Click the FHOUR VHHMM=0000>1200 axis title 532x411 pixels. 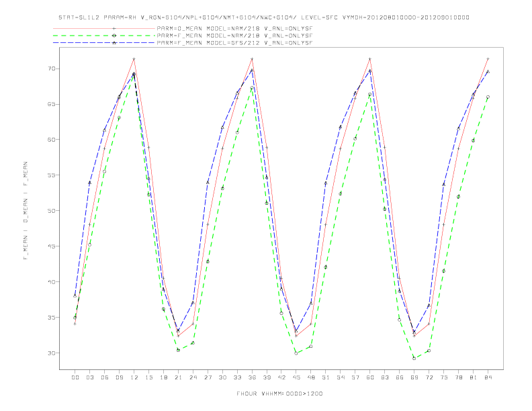pyautogui.click(x=279, y=394)
